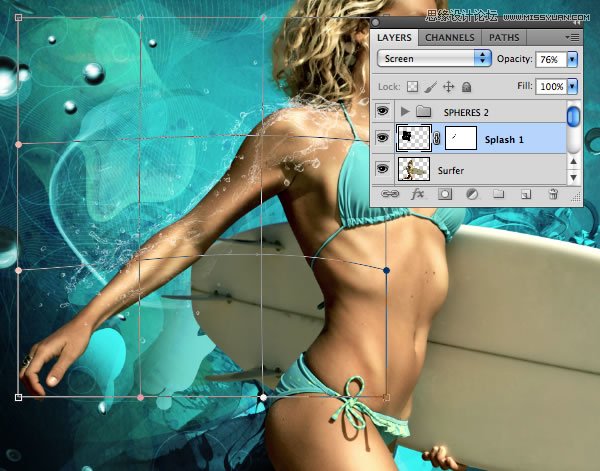Create a new layer icon

[526, 194]
